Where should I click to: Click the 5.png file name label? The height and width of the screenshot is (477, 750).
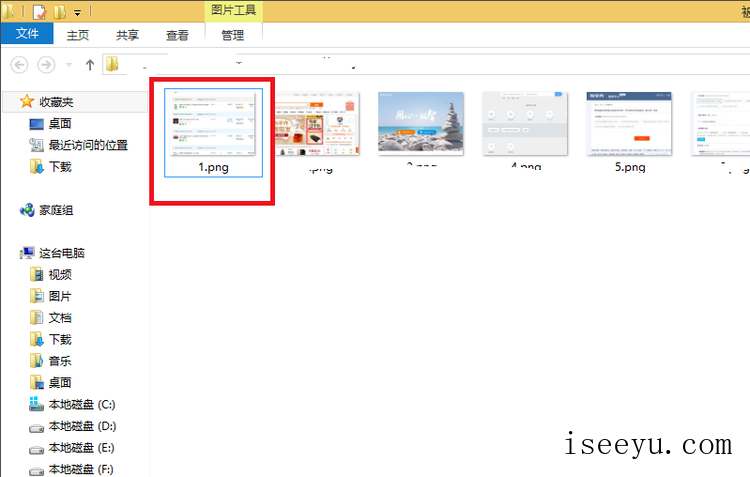coord(630,167)
